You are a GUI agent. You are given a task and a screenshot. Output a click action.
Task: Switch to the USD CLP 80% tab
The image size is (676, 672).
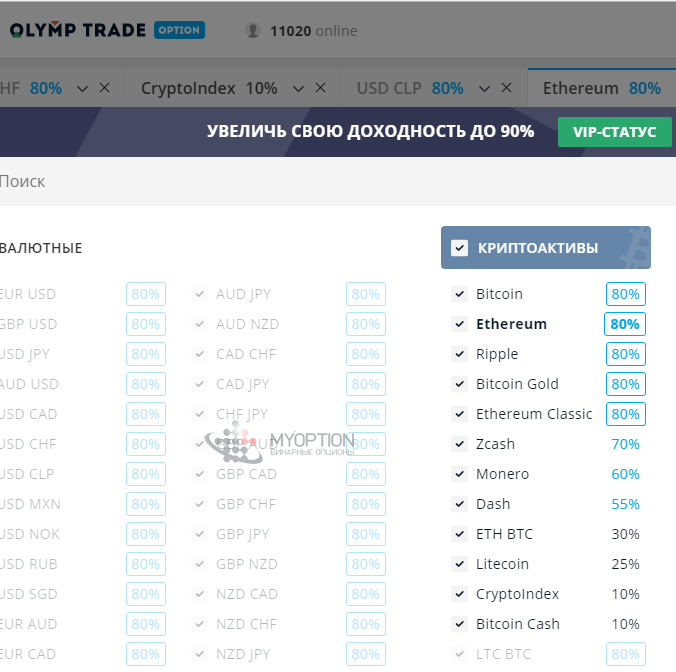point(410,88)
